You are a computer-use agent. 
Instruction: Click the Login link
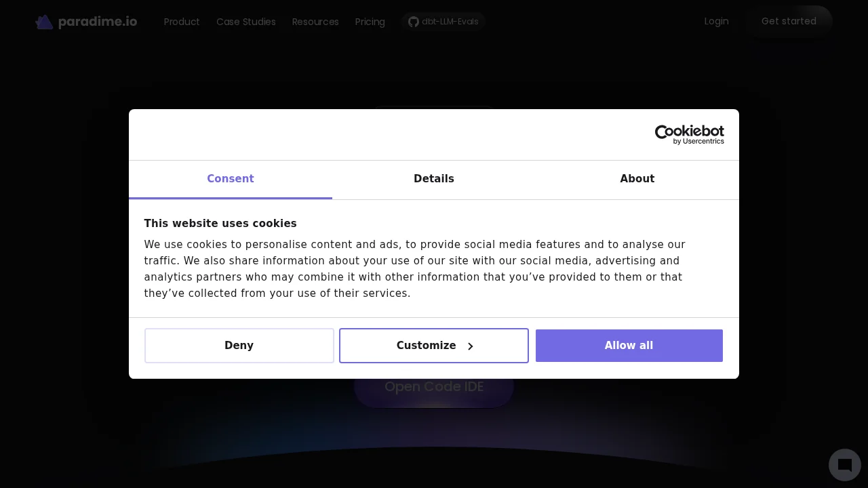click(716, 21)
